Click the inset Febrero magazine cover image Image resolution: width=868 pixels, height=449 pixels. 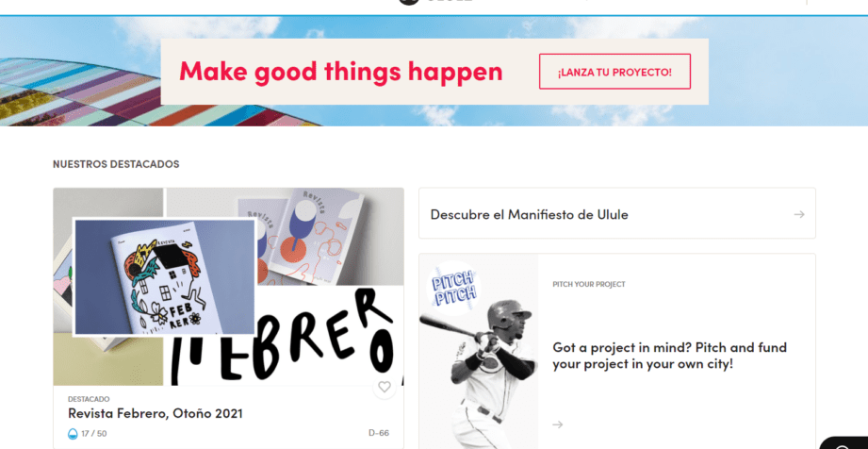click(x=164, y=277)
